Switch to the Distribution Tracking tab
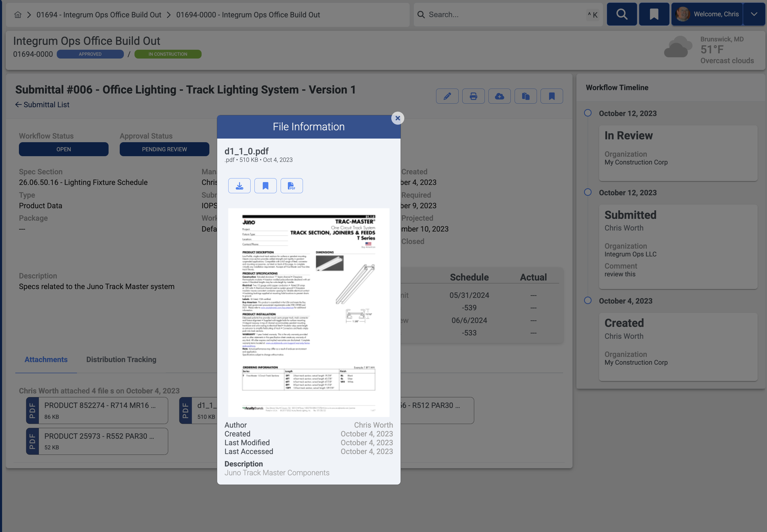This screenshot has width=767, height=532. pos(121,359)
